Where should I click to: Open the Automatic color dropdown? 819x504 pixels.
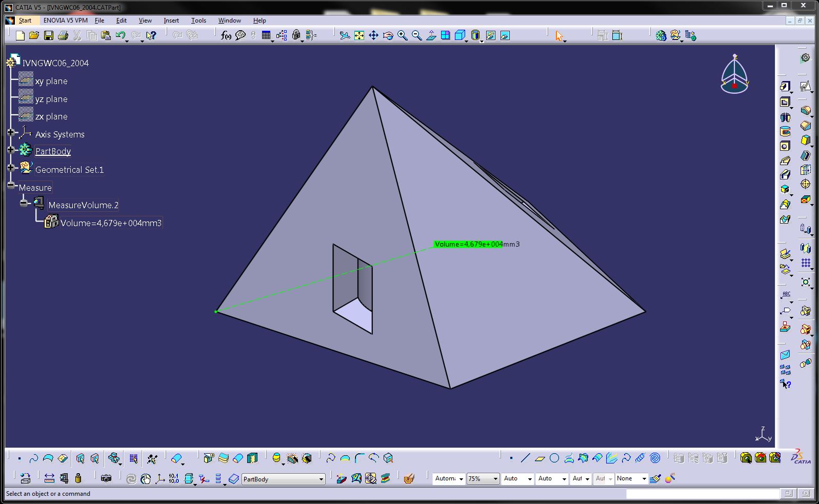[x=461, y=479]
